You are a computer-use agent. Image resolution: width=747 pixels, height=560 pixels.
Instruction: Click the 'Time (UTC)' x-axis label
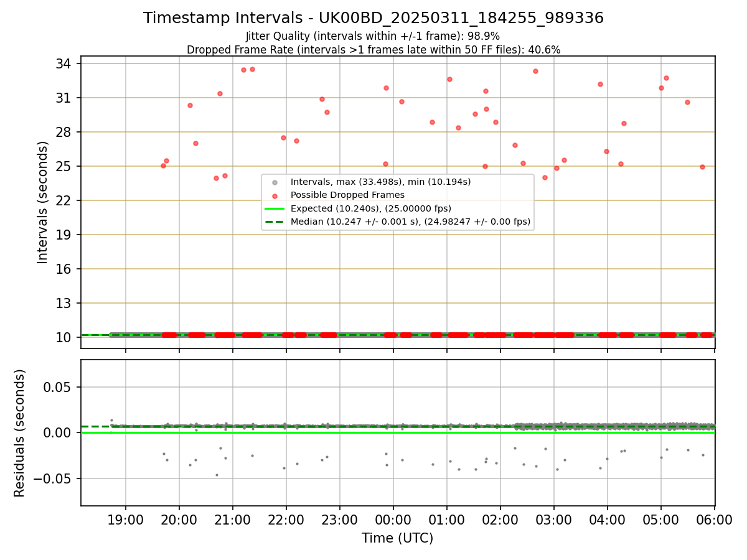398,538
